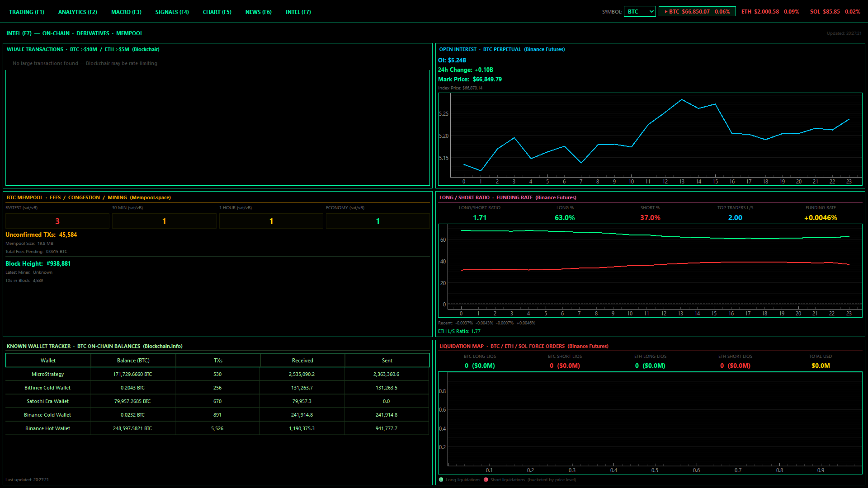Screen dimensions: 868x488
Task: Open the CHART (F5) tab
Action: pos(217,12)
